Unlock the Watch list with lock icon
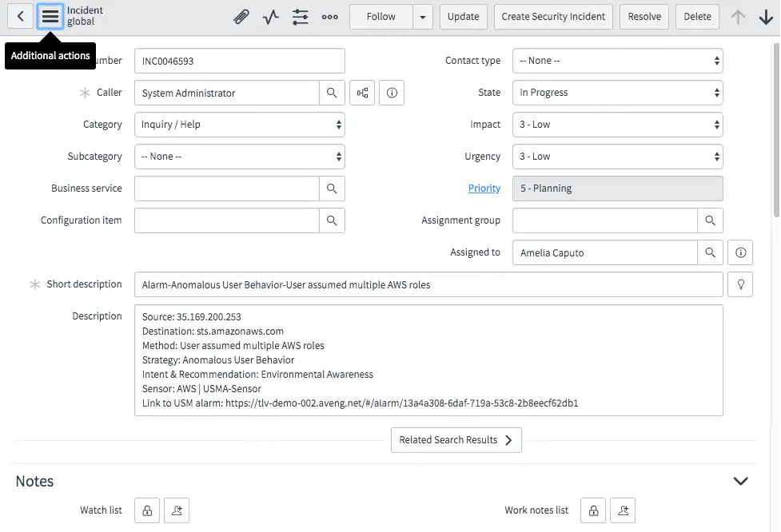Screen dimensions: 781x532 (x=147, y=510)
